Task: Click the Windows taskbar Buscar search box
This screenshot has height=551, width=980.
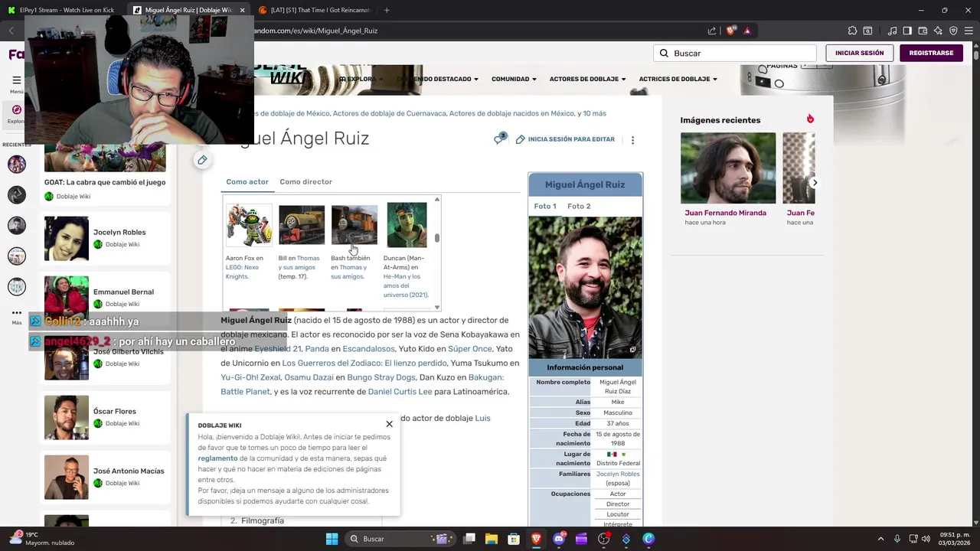Action: tap(400, 539)
